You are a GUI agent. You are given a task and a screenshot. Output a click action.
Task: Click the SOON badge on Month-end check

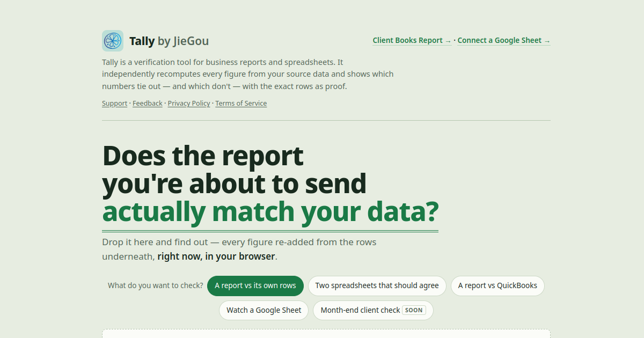coord(414,310)
